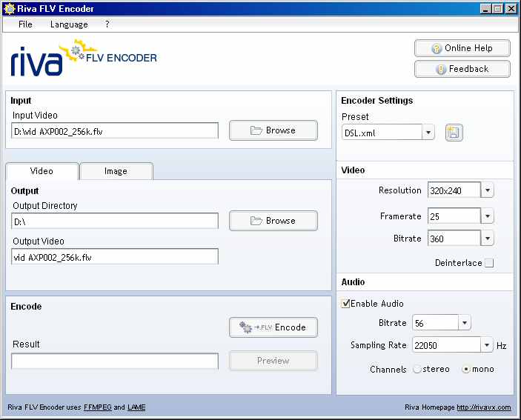Minimize the Riva FLV Encoder window
Image resolution: width=521 pixels, height=420 pixels.
pyautogui.click(x=485, y=9)
